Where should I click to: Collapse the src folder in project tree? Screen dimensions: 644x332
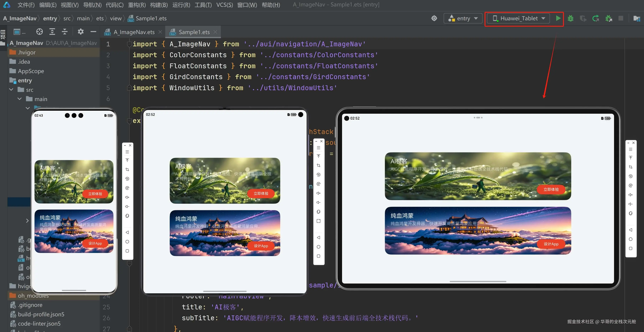(11, 89)
